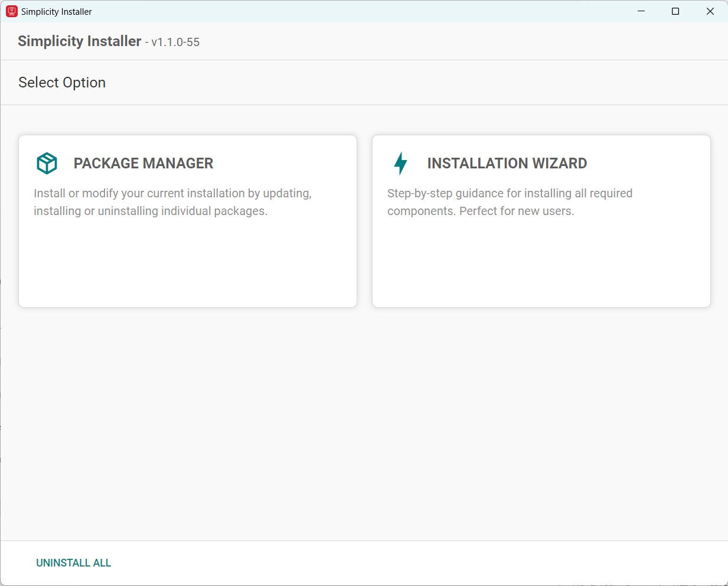Click the window title Simplicity Installer
Image resolution: width=728 pixels, height=586 pixels.
[x=57, y=11]
